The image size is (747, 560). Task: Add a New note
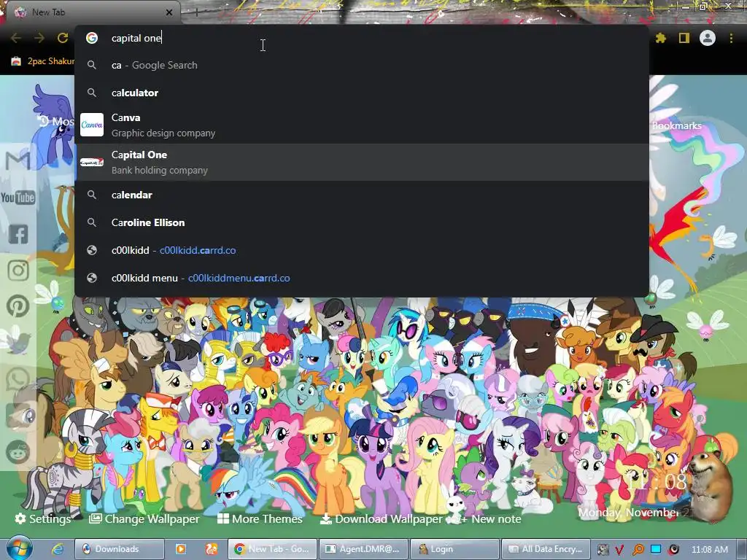tap(491, 518)
